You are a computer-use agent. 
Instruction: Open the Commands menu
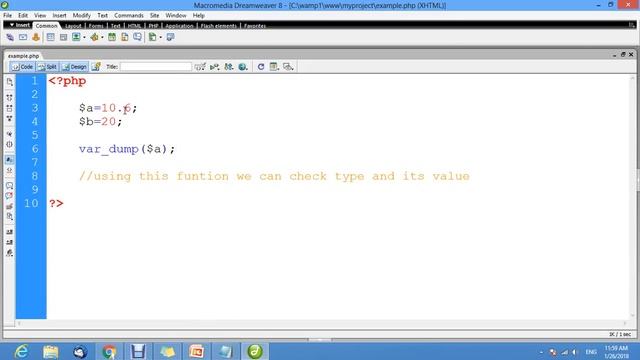[x=129, y=16]
